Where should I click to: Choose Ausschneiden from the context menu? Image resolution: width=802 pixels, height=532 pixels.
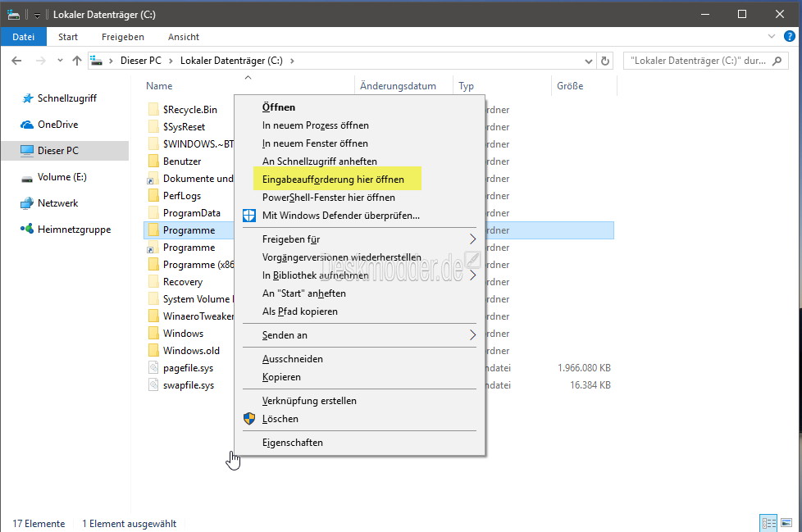359,359
